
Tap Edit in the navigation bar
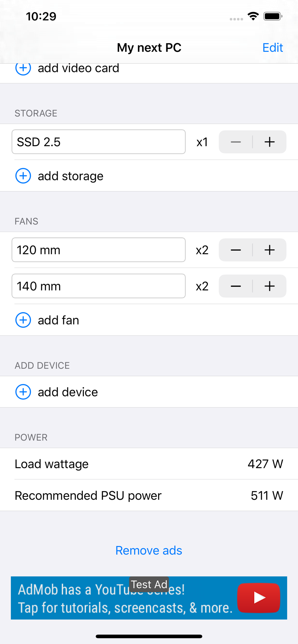coord(273,48)
